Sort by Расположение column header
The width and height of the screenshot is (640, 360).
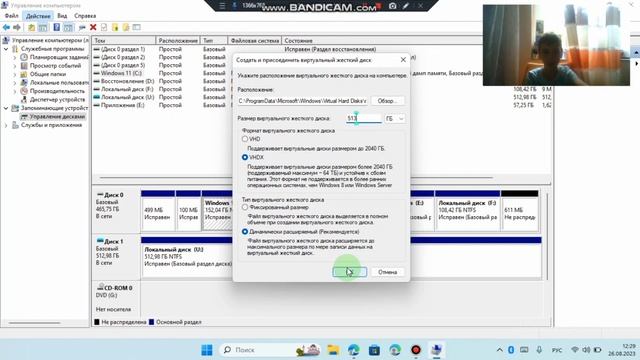pos(178,40)
